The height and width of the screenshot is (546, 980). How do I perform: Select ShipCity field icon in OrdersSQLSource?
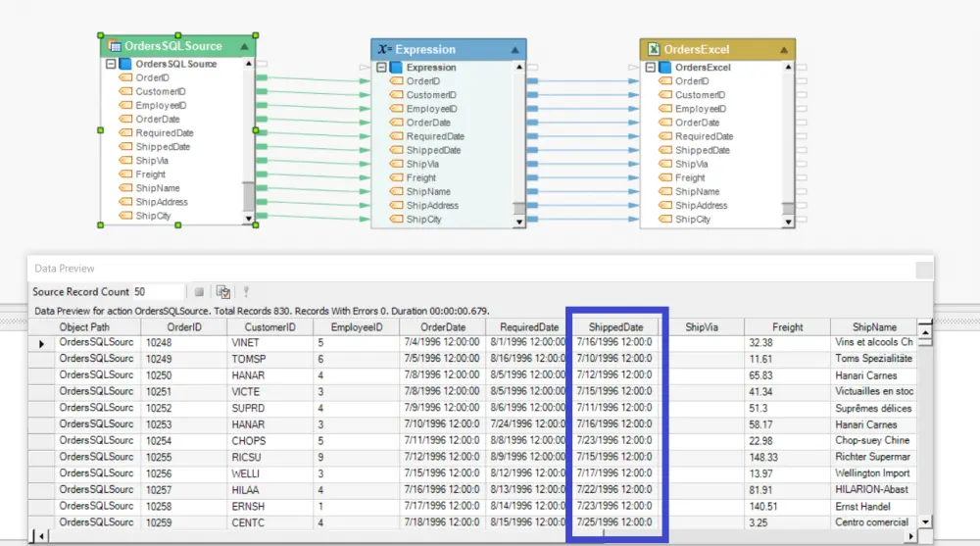pos(125,215)
